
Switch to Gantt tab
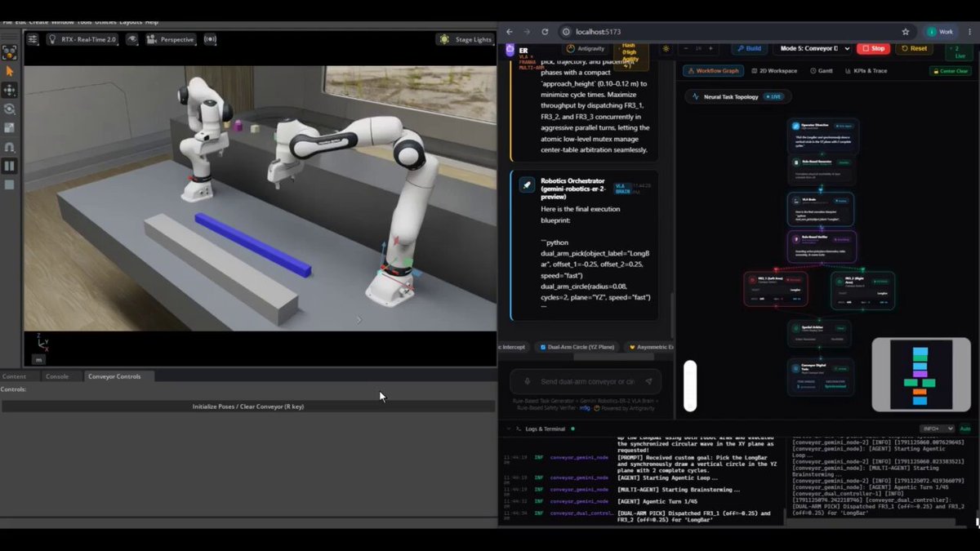[x=821, y=71]
